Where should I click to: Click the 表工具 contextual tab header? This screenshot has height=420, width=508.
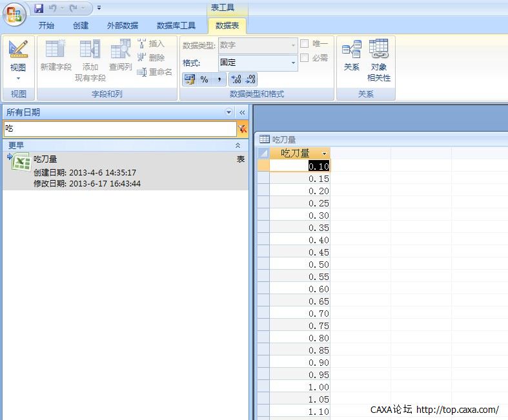pos(223,8)
